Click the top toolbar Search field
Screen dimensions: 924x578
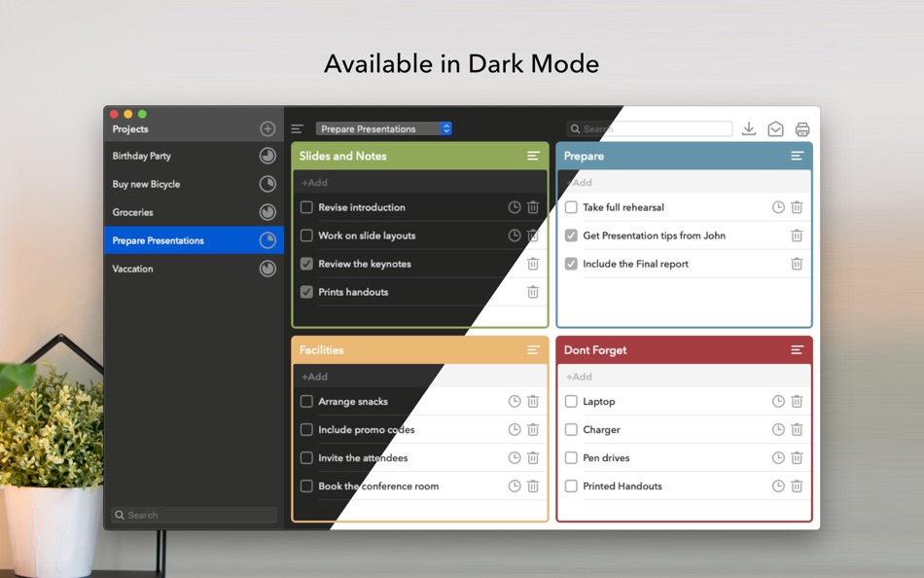click(x=650, y=128)
